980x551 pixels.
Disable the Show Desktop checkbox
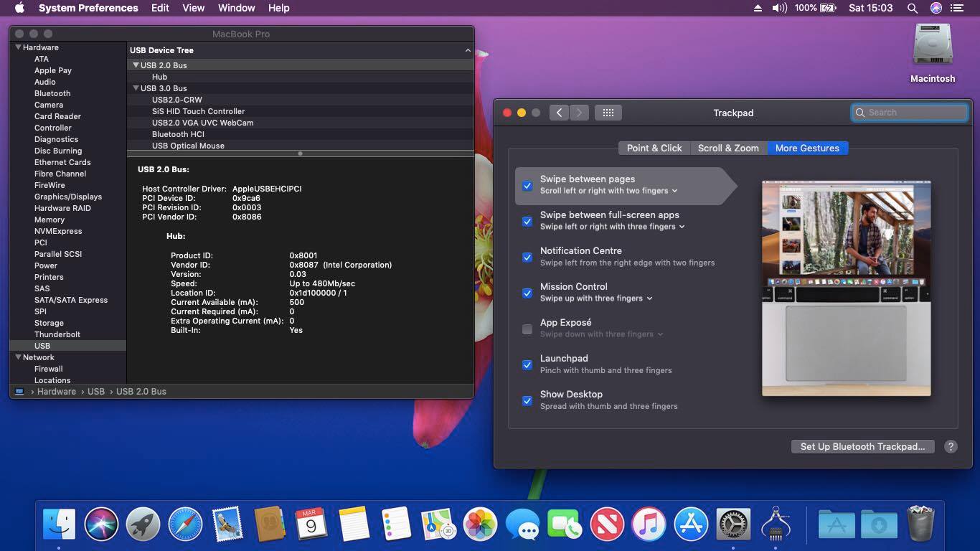(x=527, y=401)
